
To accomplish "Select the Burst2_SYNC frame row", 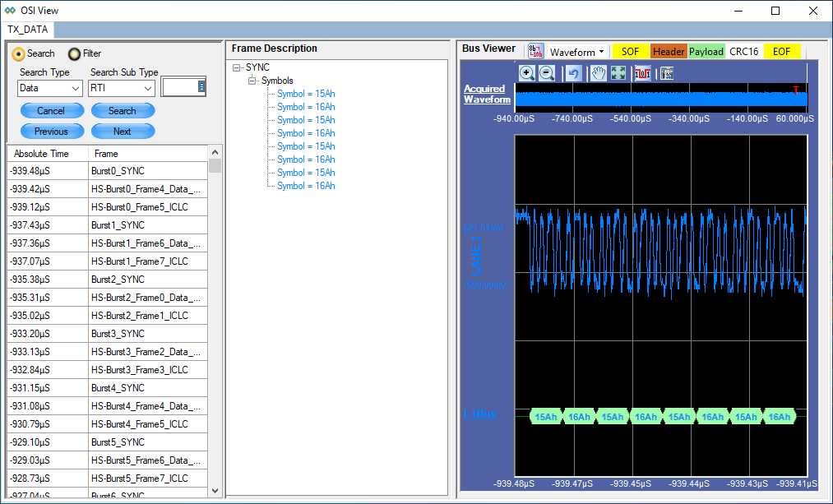I will pos(118,280).
